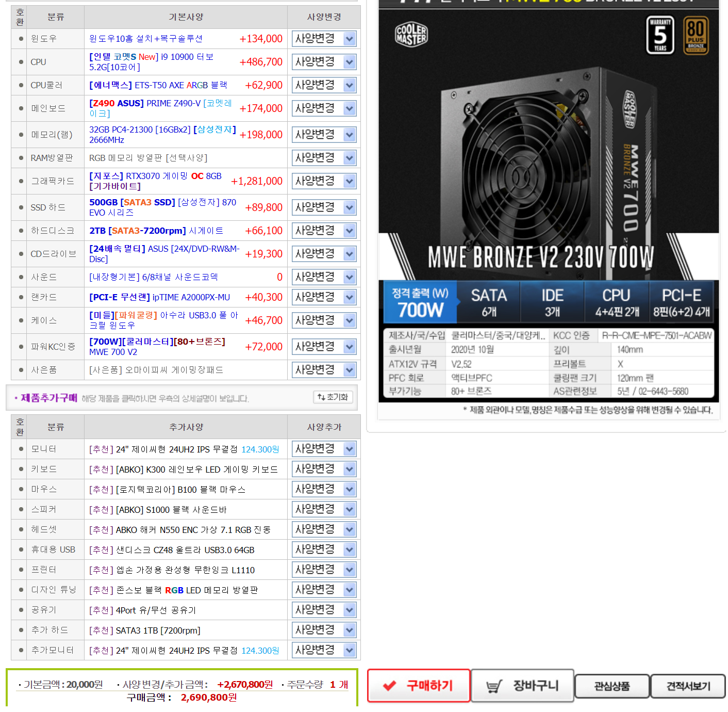Open the 사양변경 dropdown for 파워KC인증 row

324,347
